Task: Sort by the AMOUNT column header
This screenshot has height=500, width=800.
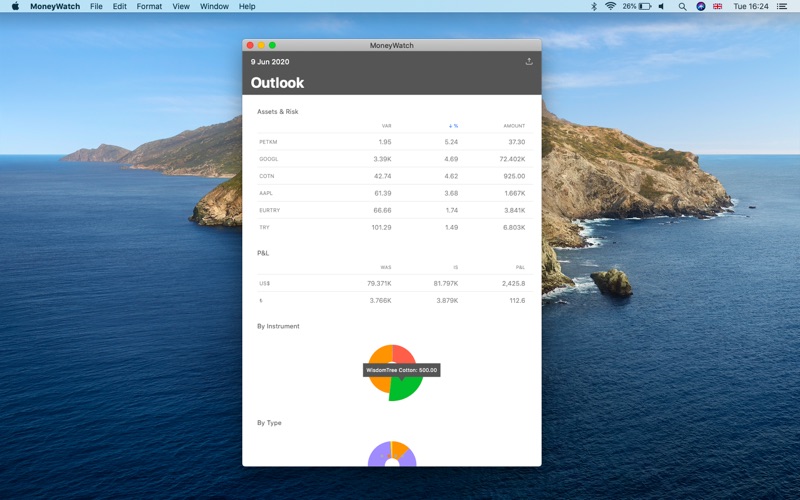Action: point(514,126)
